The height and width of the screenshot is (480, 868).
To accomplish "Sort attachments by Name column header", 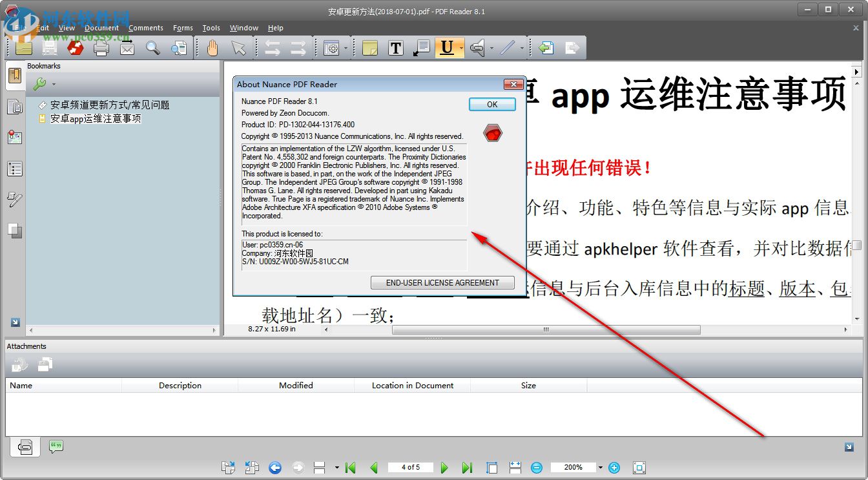I will 63,385.
